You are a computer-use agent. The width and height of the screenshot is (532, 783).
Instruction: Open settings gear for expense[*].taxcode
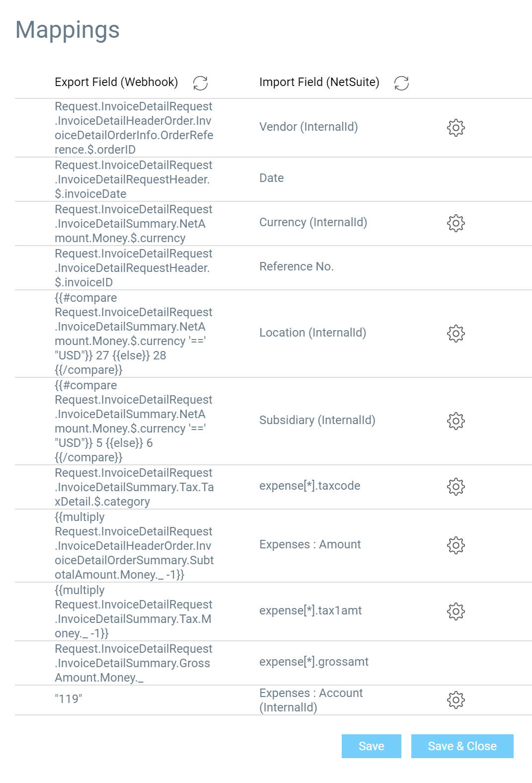tap(456, 487)
